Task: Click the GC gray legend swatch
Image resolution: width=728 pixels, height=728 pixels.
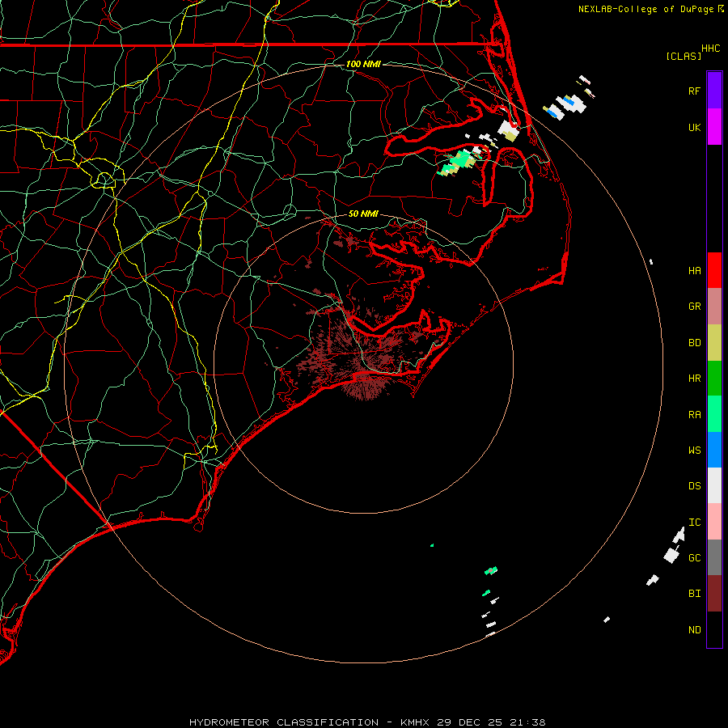Action: (714, 557)
